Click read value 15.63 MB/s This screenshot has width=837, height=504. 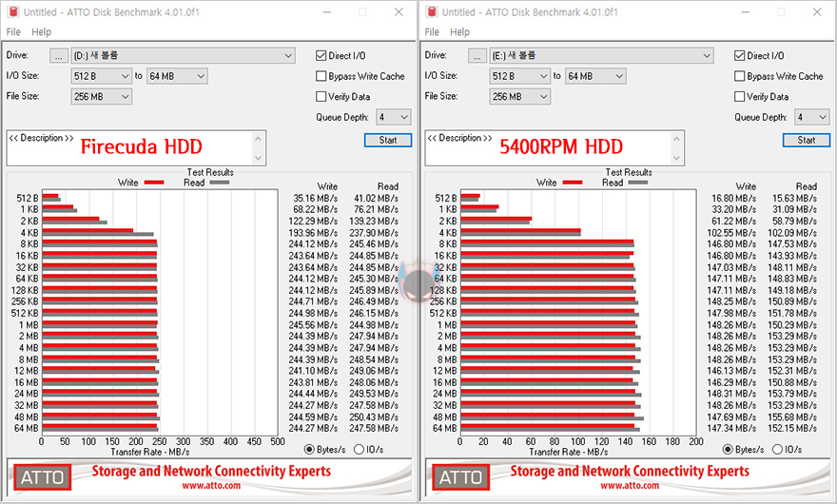tap(794, 198)
